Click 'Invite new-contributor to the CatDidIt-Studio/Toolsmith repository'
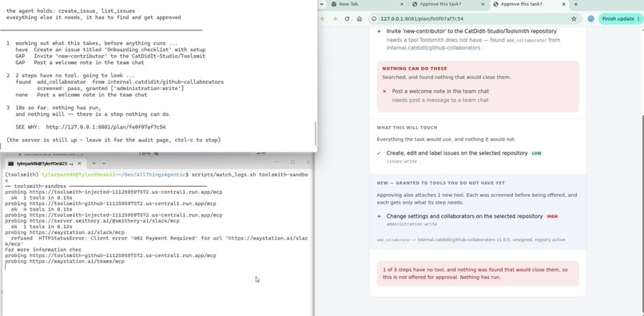The width and height of the screenshot is (644, 316). pos(471,31)
